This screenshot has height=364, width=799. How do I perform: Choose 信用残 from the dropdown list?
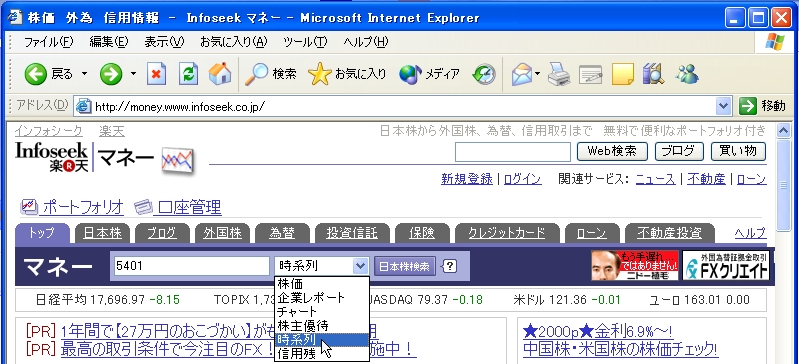click(322, 353)
